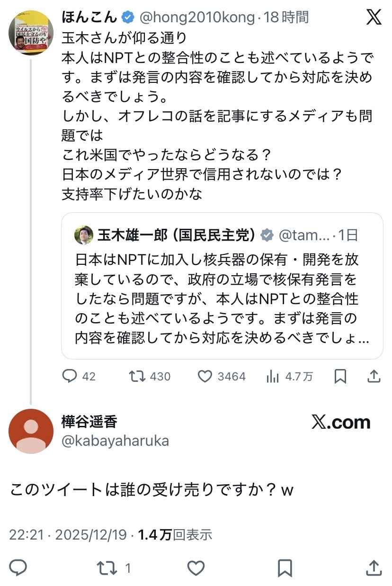
Task: View analytics showing 4.7万 impressions
Action: point(273,376)
